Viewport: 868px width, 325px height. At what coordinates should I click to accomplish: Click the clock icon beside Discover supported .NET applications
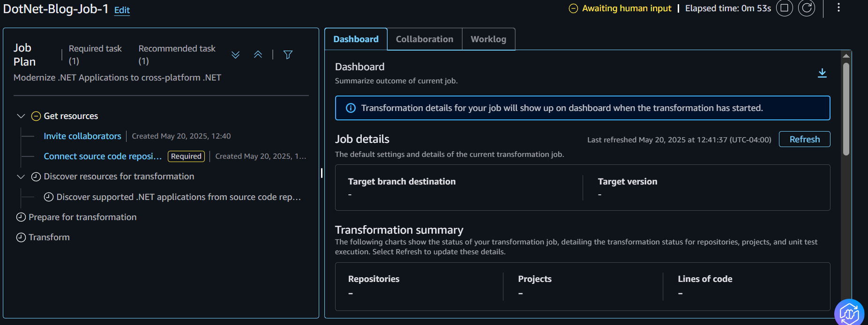click(49, 197)
